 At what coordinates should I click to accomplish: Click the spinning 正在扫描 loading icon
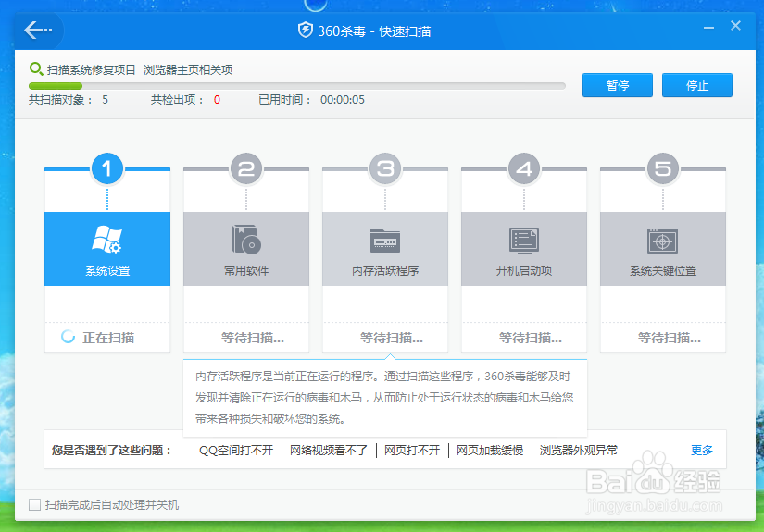coord(69,337)
